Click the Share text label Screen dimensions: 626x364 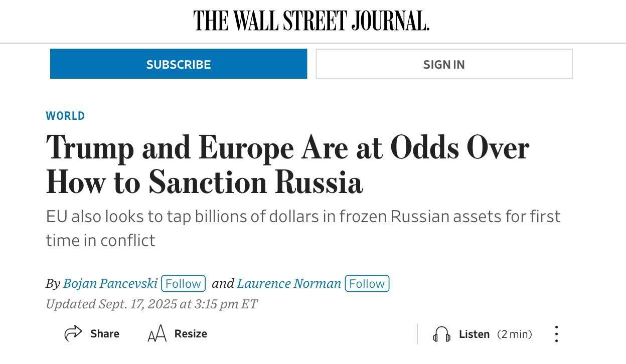105,334
